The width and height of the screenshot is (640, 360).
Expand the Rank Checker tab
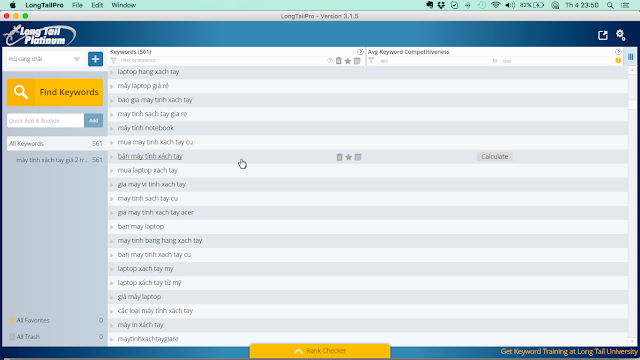coord(320,351)
